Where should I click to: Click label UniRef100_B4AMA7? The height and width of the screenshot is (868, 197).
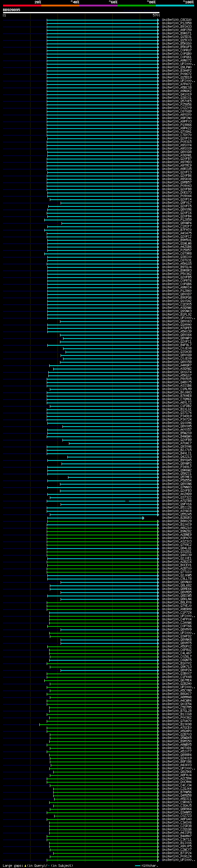177,836
